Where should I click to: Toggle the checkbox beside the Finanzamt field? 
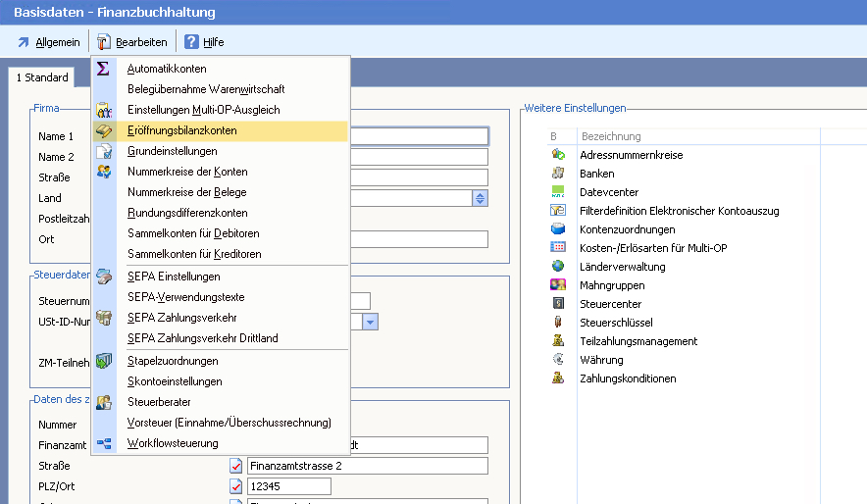pos(235,445)
